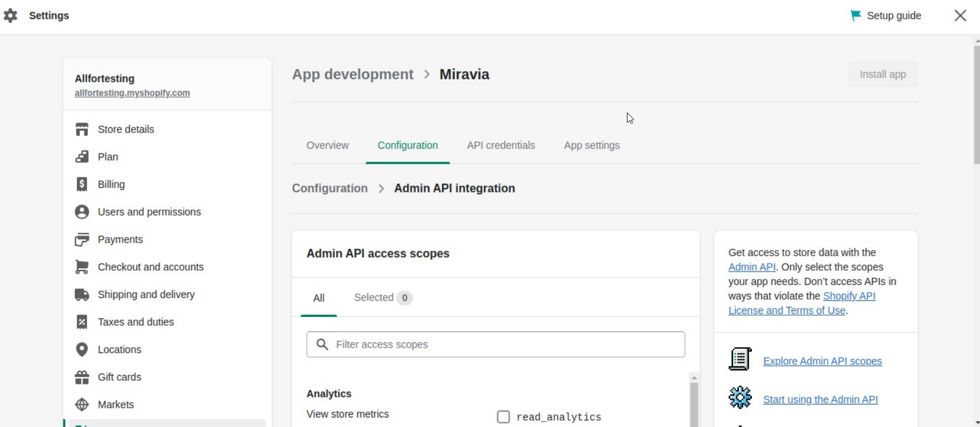The image size is (980, 427).
Task: Click the Gift cards present icon
Action: 82,377
